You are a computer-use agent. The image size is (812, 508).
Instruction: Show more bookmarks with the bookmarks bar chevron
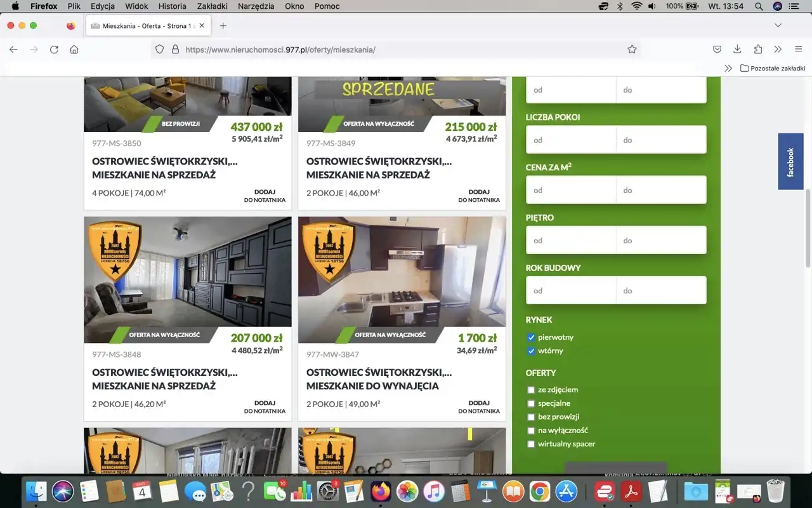[x=728, y=68]
